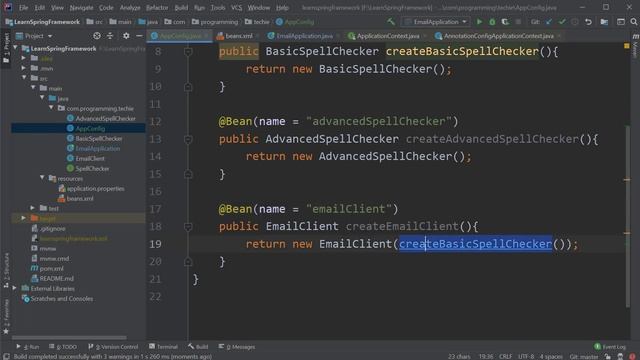
Task: Toggle fold marker at line 13
Action: tap(188, 139)
